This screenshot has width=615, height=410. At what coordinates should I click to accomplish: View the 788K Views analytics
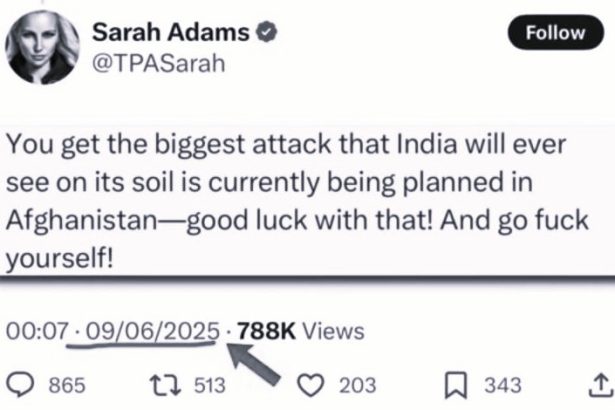pos(301,331)
